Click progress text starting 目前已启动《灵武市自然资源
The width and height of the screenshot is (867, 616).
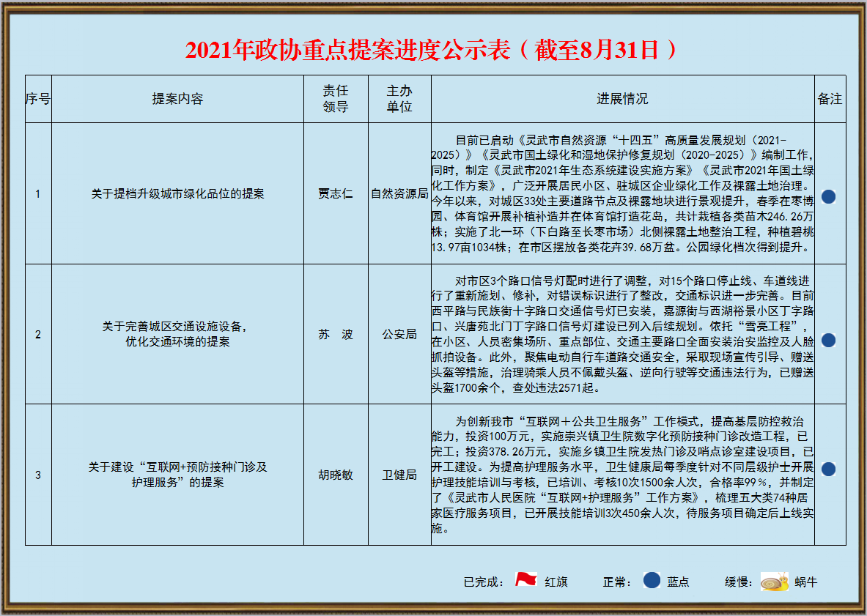[623, 193]
